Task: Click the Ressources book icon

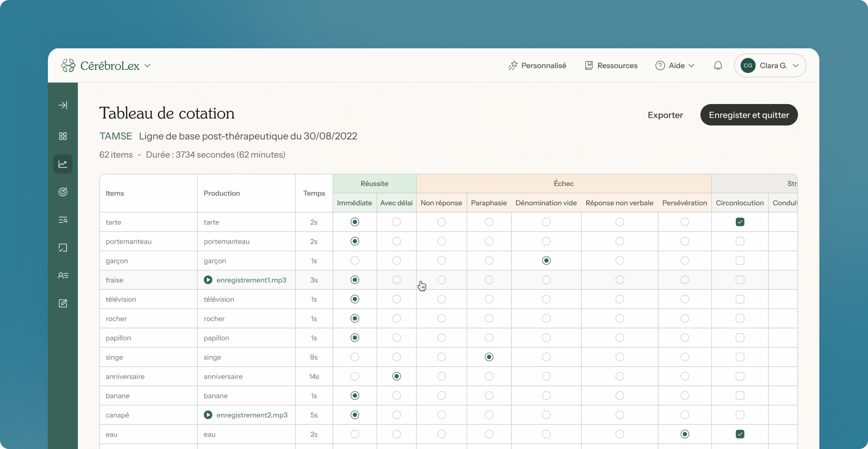Action: [x=589, y=65]
